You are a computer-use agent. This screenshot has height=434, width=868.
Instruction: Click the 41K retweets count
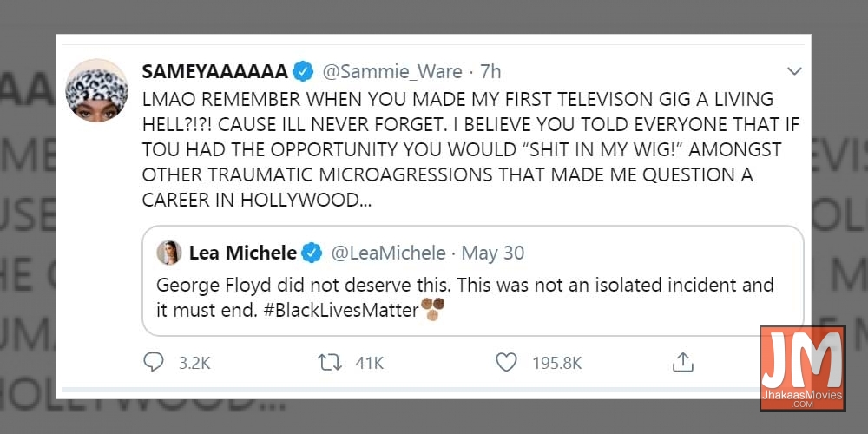pos(369,363)
